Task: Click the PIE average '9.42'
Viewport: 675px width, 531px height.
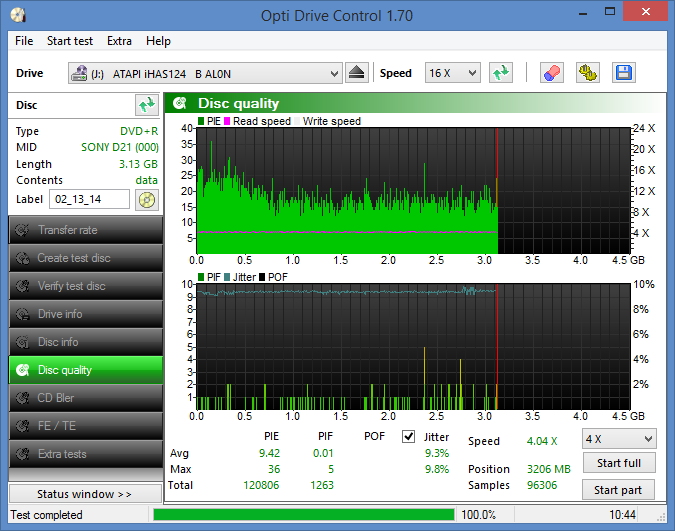Action: pyautogui.click(x=269, y=453)
